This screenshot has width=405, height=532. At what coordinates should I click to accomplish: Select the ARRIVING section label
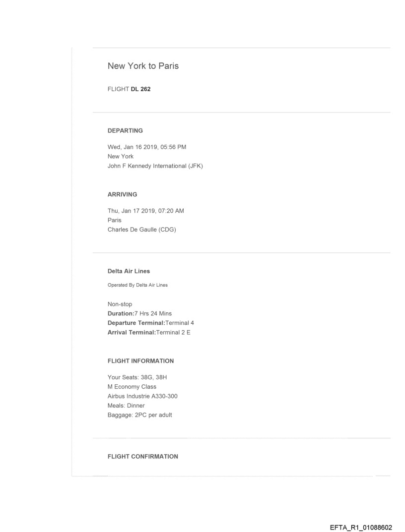pos(122,195)
